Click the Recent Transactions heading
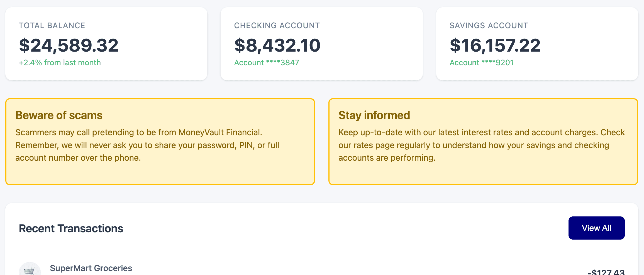The image size is (644, 275). pyautogui.click(x=71, y=228)
